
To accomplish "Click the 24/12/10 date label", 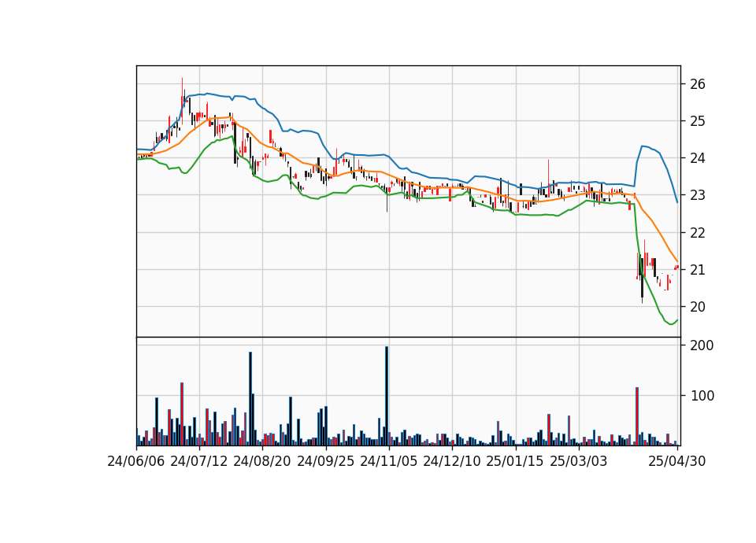I will pyautogui.click(x=452, y=461).
